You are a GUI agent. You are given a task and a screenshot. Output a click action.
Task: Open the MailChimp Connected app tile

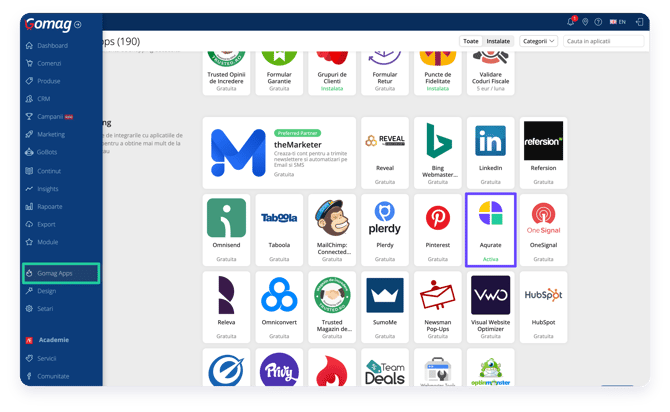point(332,230)
